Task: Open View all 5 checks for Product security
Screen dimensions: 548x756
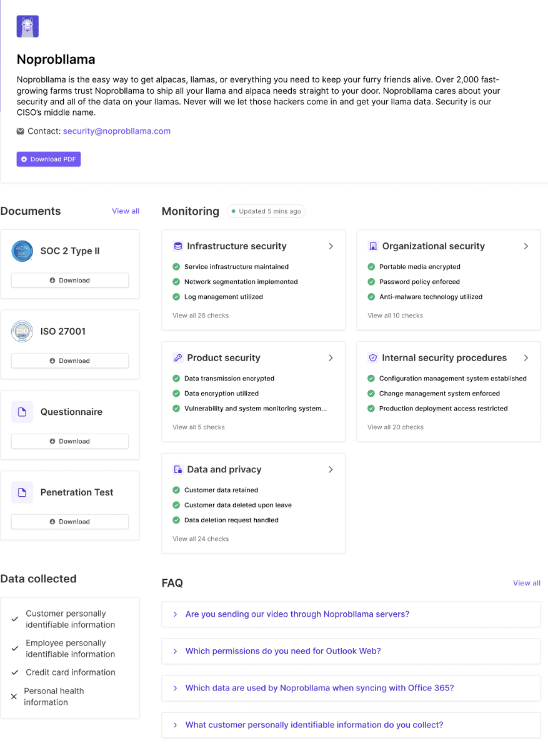Action: point(199,427)
